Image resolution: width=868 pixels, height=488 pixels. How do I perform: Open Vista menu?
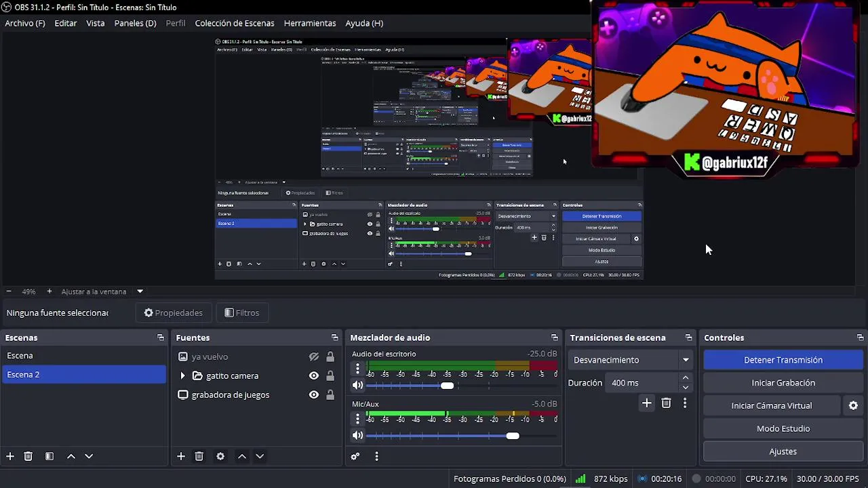tap(96, 23)
